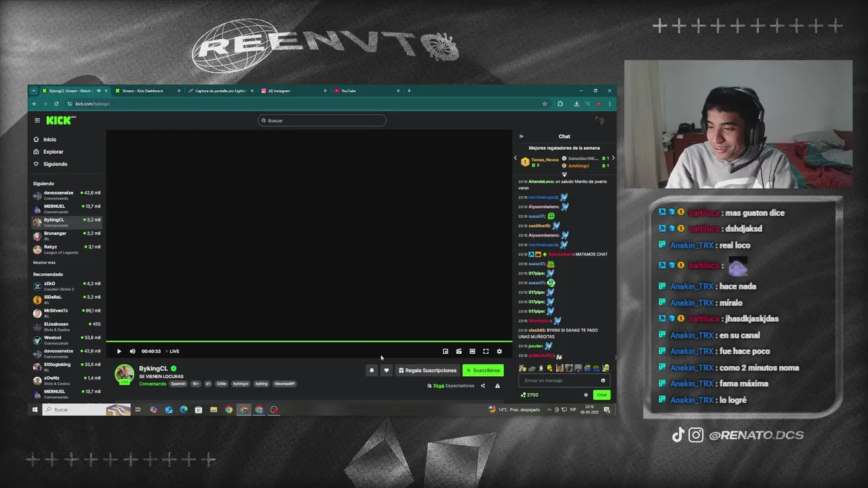Open the emoji picker in chat
Image resolution: width=868 pixels, height=488 pixels.
point(603,380)
